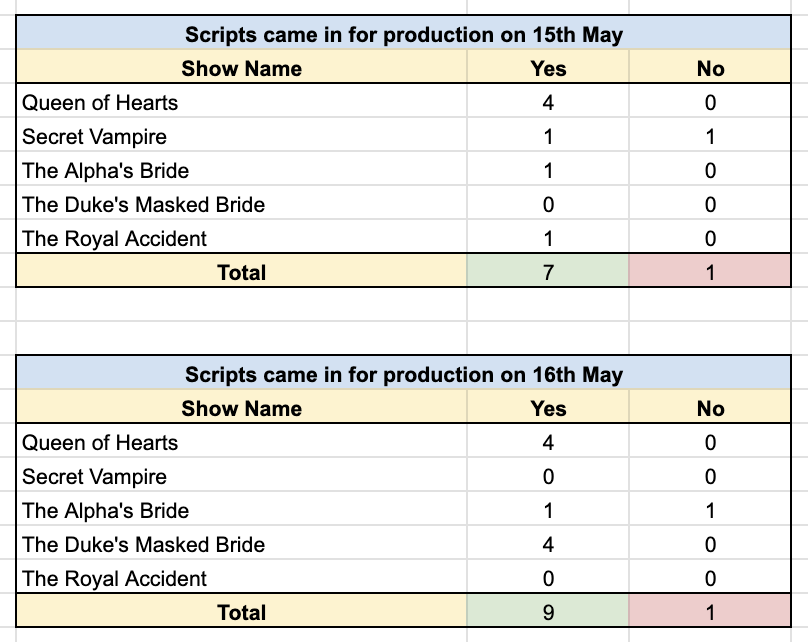Image resolution: width=808 pixels, height=642 pixels.
Task: Click green total Yes cell showing 9
Action: pos(548,611)
